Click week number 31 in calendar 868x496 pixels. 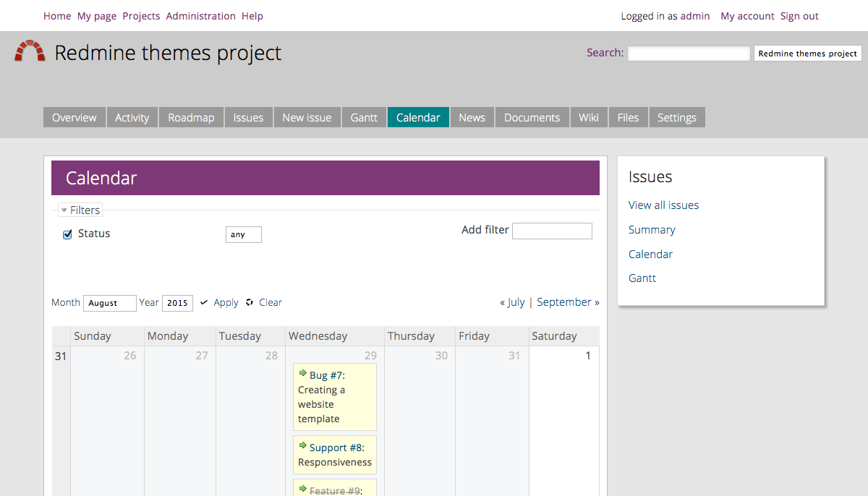click(x=61, y=356)
